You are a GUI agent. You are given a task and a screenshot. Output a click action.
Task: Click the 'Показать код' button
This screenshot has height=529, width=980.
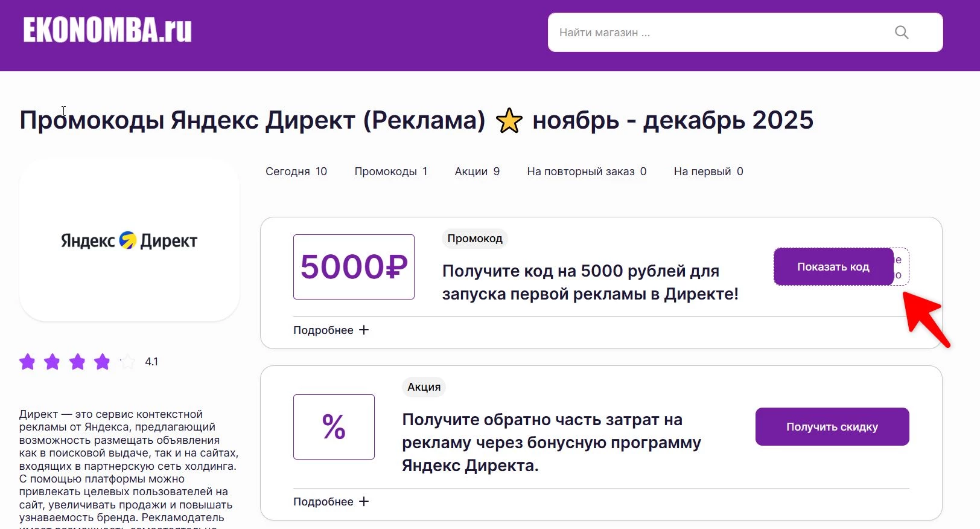click(x=833, y=267)
